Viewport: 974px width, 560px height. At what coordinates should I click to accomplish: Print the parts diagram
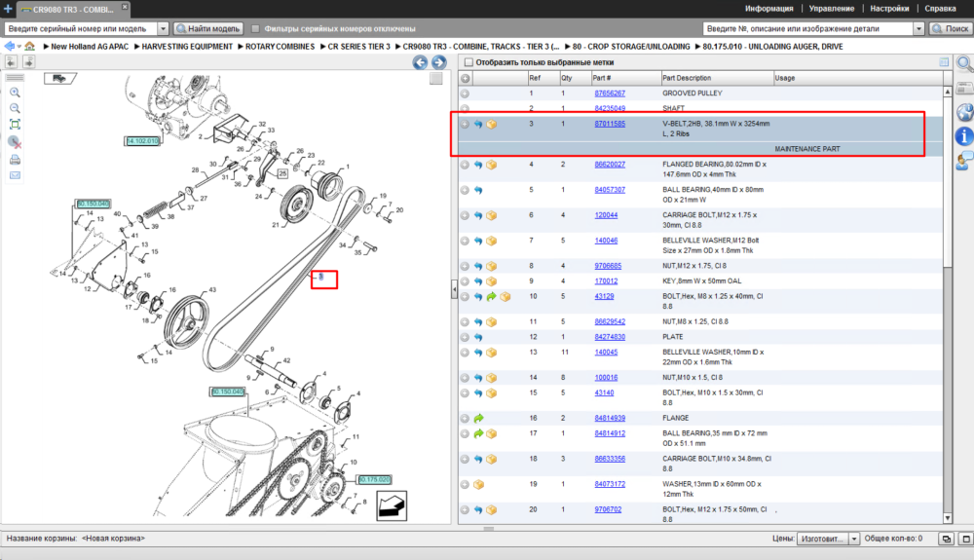(15, 160)
